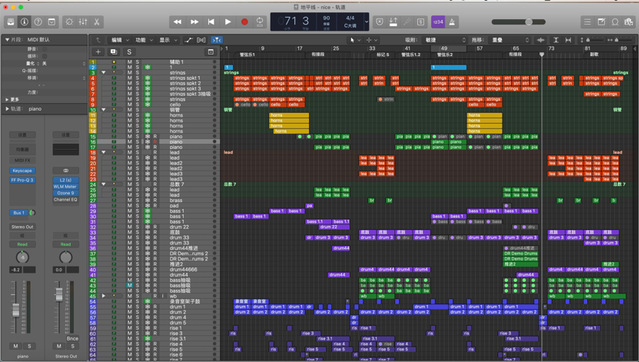Click the add track plus button
This screenshot has width=639, height=362.
coord(98,52)
